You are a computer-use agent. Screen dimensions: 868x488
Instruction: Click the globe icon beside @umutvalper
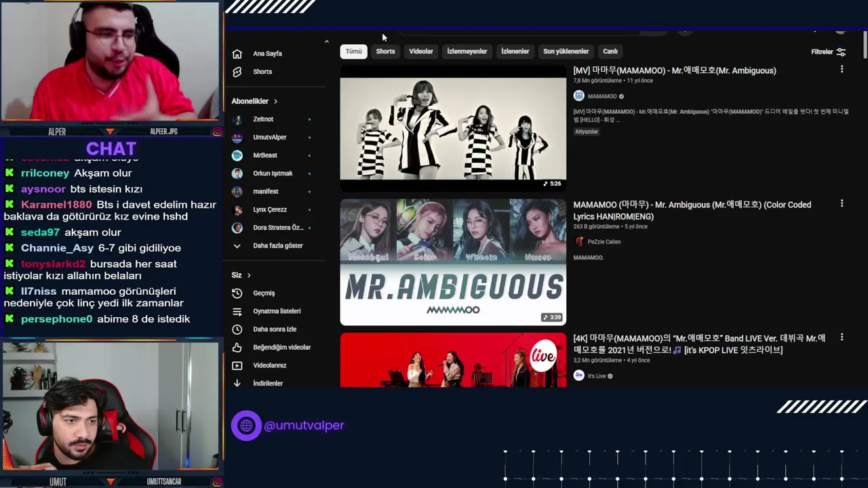tap(246, 426)
